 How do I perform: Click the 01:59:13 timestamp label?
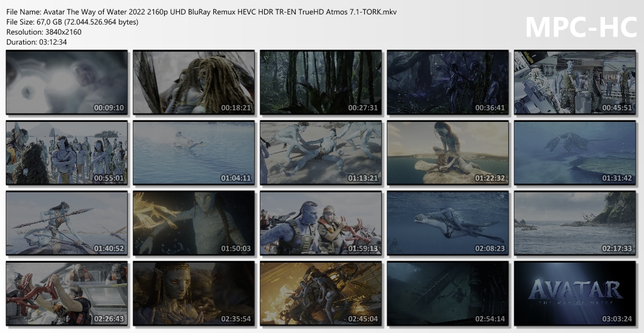click(x=363, y=249)
